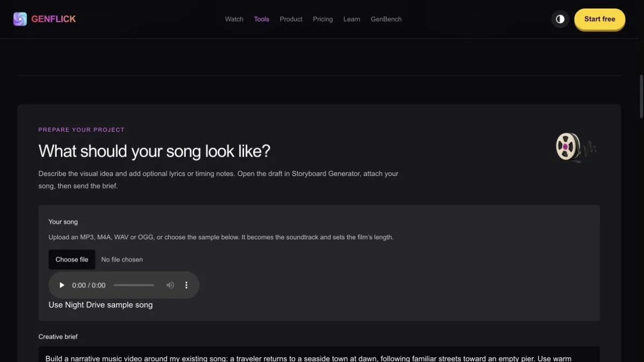Click the 'PREPARE YOUR PROJECT' label
Screen dimensions: 644x362
click(82, 130)
